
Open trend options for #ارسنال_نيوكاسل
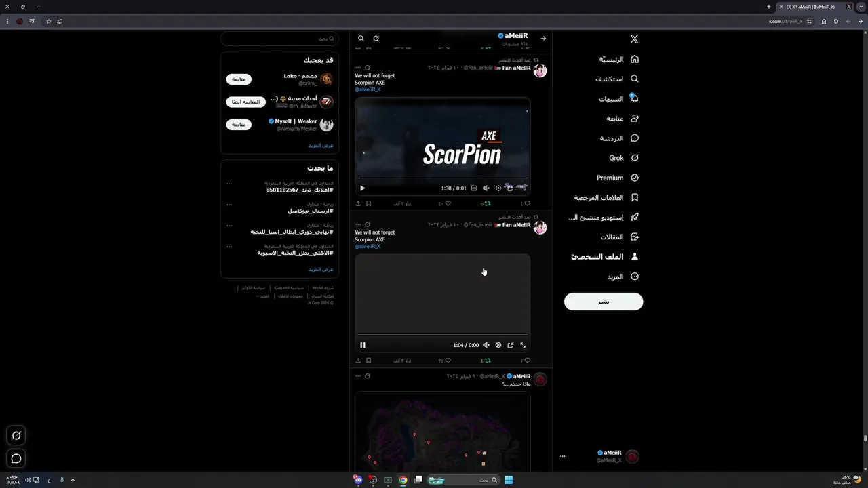point(229,205)
